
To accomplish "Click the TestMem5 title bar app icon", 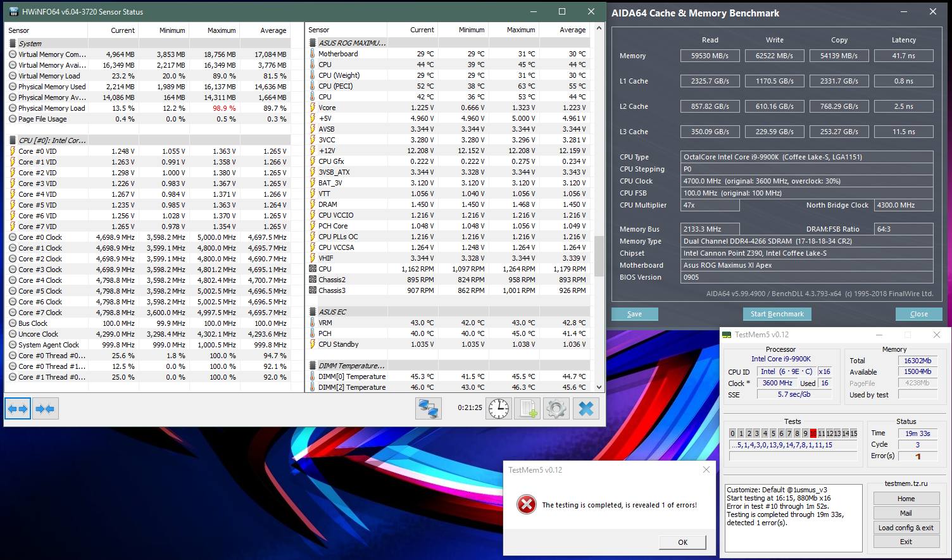I will point(727,335).
